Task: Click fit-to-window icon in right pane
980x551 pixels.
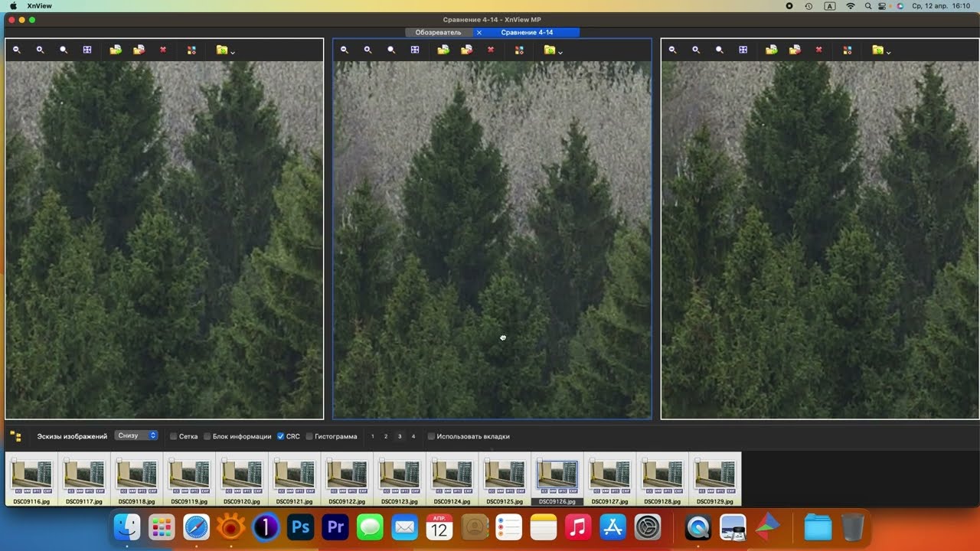Action: click(x=743, y=50)
